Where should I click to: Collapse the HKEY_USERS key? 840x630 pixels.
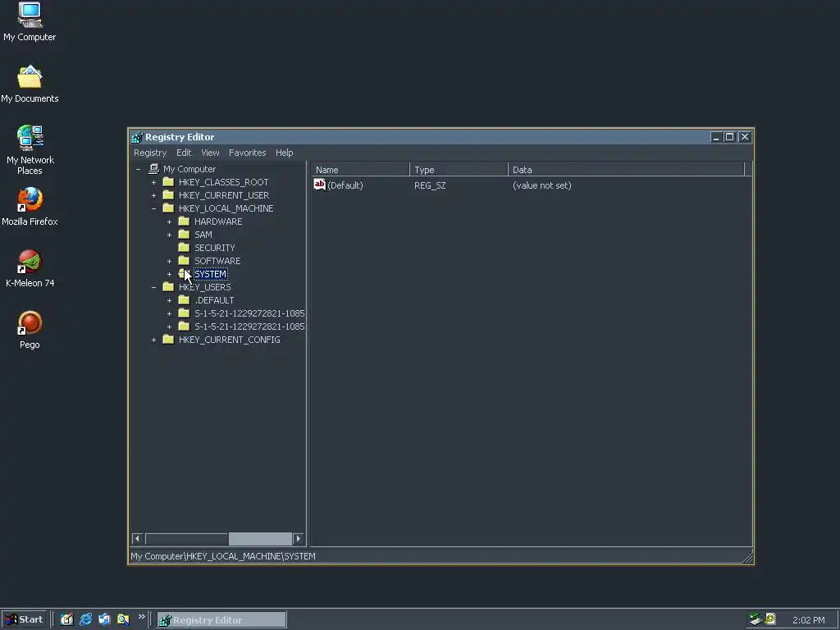pyautogui.click(x=153, y=287)
